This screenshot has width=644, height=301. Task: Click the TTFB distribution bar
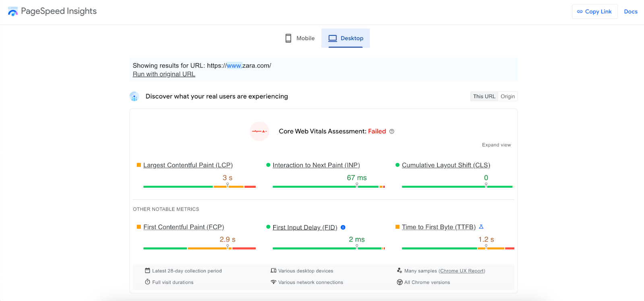(458, 249)
